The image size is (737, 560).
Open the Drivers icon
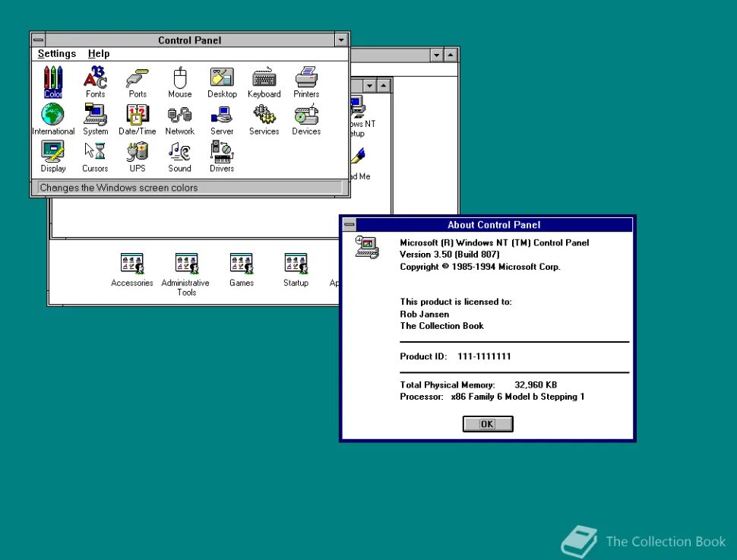click(221, 153)
